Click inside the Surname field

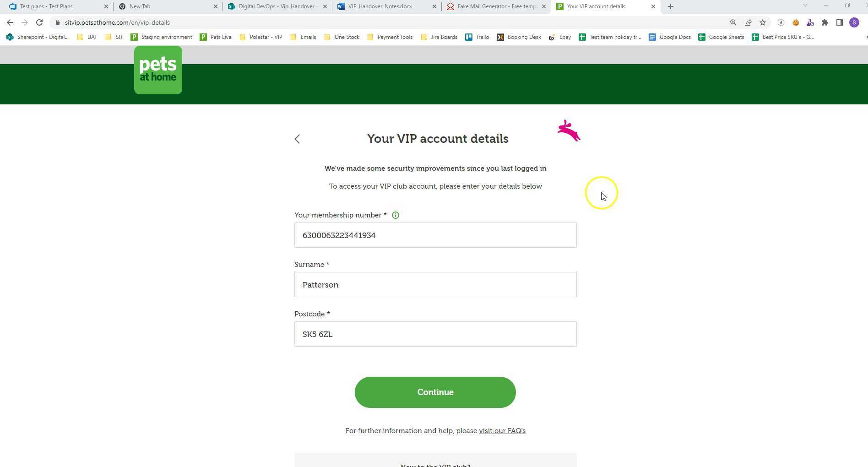click(x=435, y=284)
